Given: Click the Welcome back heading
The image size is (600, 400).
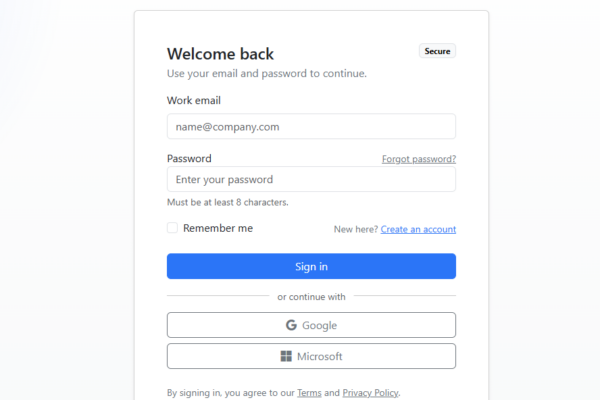Looking at the screenshot, I should click(220, 54).
